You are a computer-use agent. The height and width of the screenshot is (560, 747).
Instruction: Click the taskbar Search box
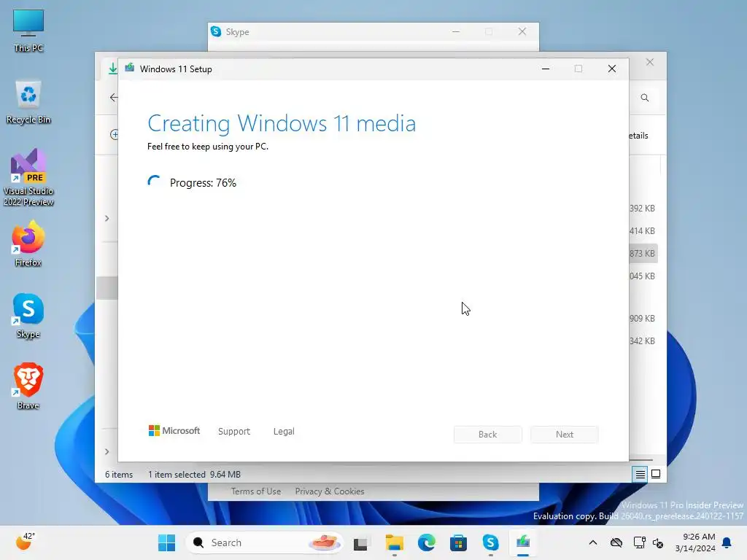(264, 542)
